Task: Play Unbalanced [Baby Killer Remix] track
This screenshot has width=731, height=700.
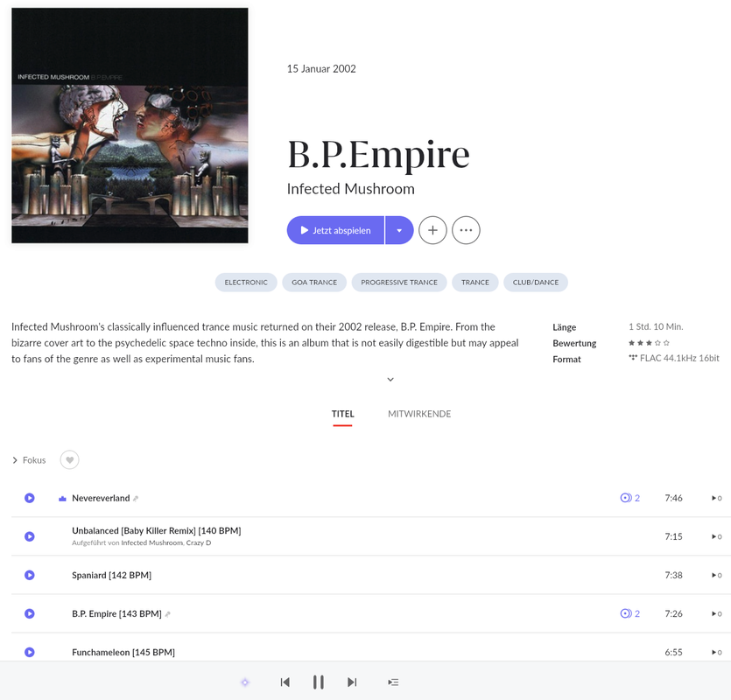Action: pos(30,536)
